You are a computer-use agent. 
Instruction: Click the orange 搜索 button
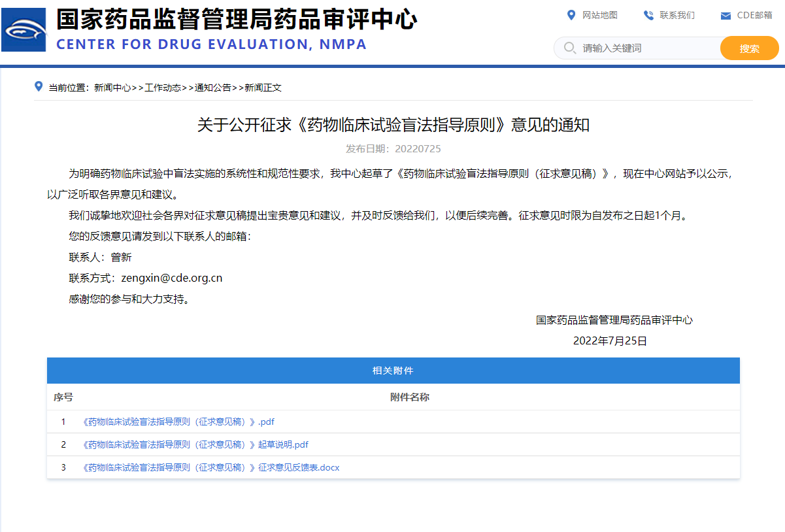click(750, 48)
